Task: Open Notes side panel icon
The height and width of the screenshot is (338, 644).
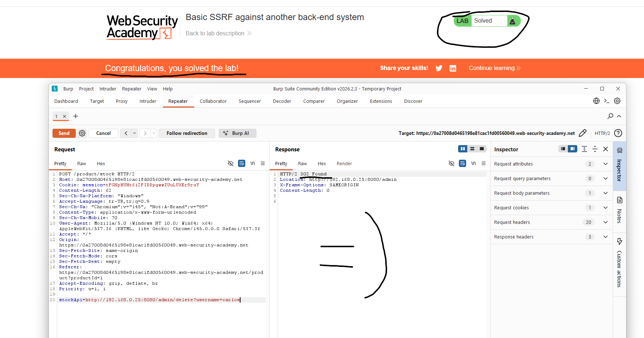Action: point(620,200)
